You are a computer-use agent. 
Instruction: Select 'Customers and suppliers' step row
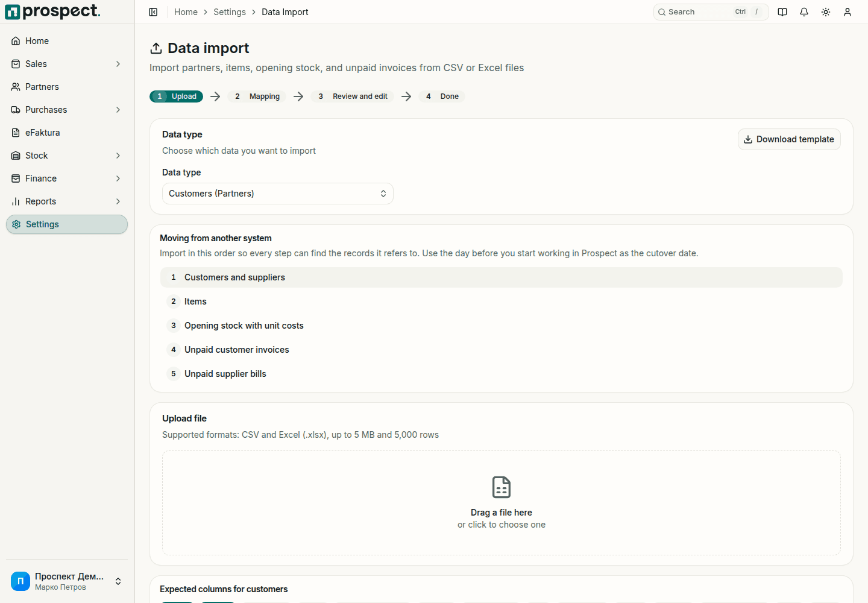click(502, 277)
